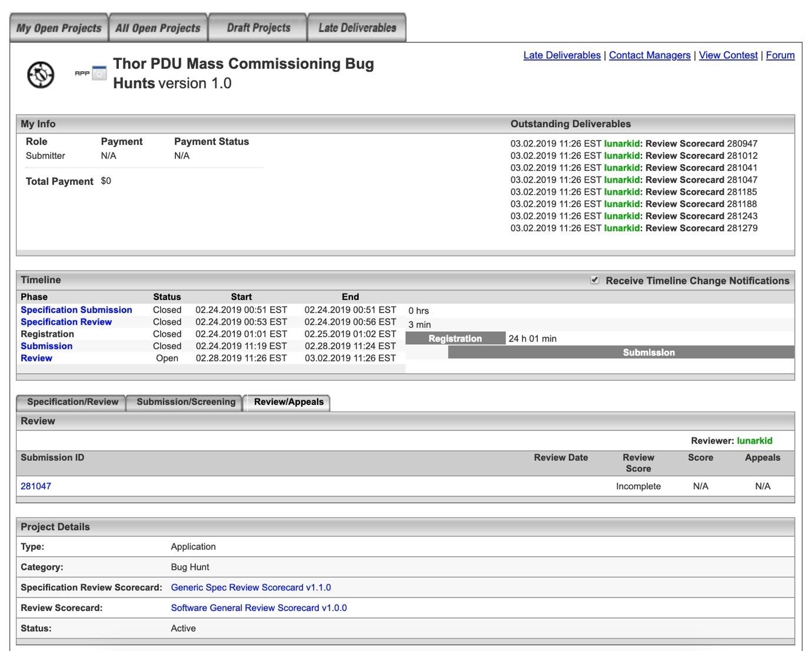This screenshot has height=651, width=812.
Task: Switch to Specification/Review tab
Action: tap(72, 402)
